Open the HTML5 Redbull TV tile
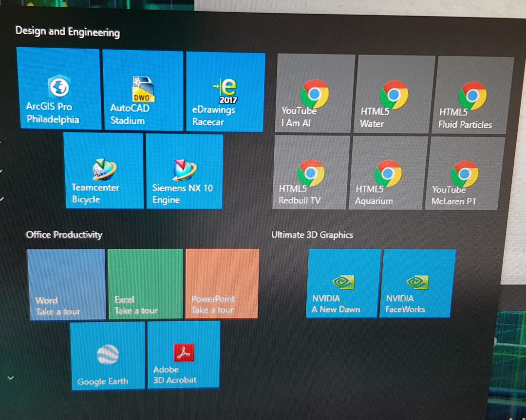Viewport: 526px width, 420px height. 311,173
